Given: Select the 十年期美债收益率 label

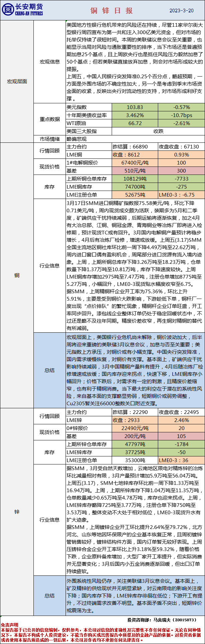Looking at the screenshot, I should tap(89, 115).
